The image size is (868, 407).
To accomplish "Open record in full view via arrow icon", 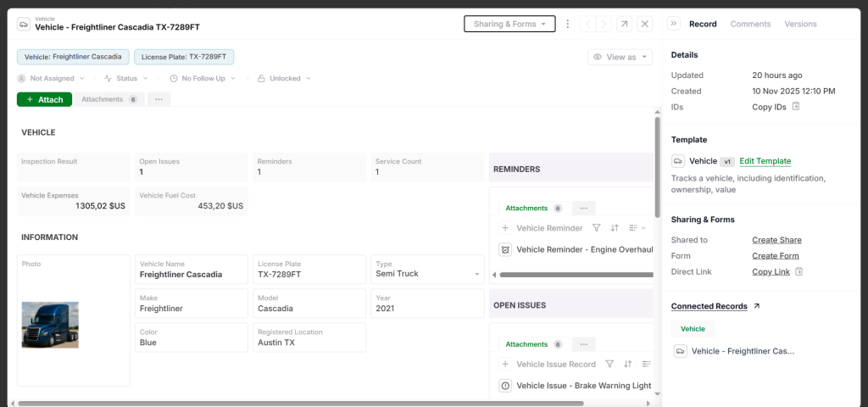I will [624, 24].
